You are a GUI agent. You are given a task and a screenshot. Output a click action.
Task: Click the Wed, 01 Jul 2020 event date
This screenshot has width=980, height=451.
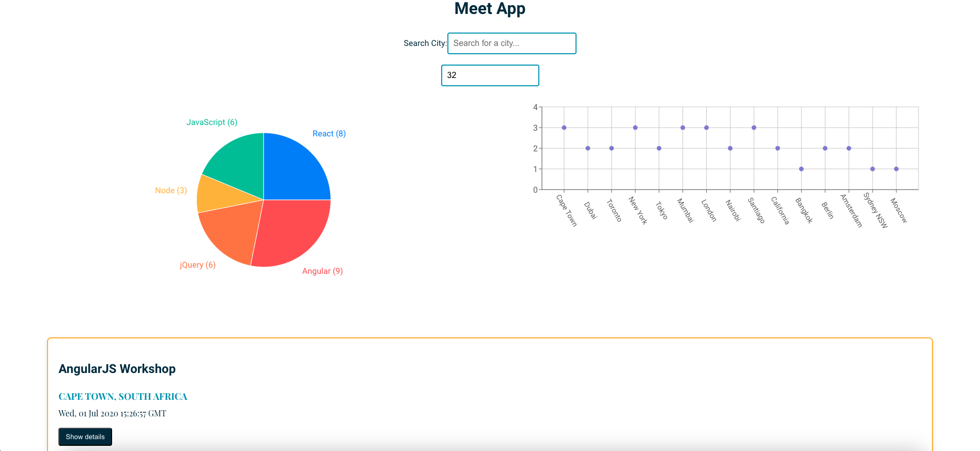(x=113, y=413)
